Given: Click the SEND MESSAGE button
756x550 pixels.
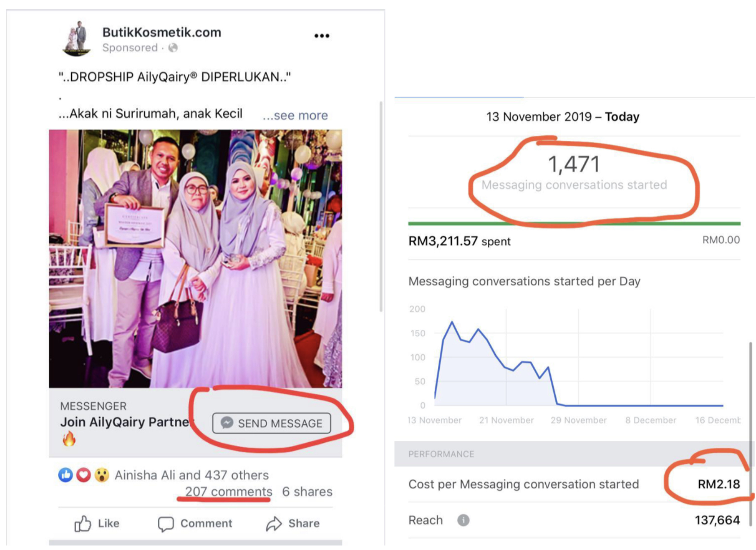Looking at the screenshot, I should tap(271, 423).
